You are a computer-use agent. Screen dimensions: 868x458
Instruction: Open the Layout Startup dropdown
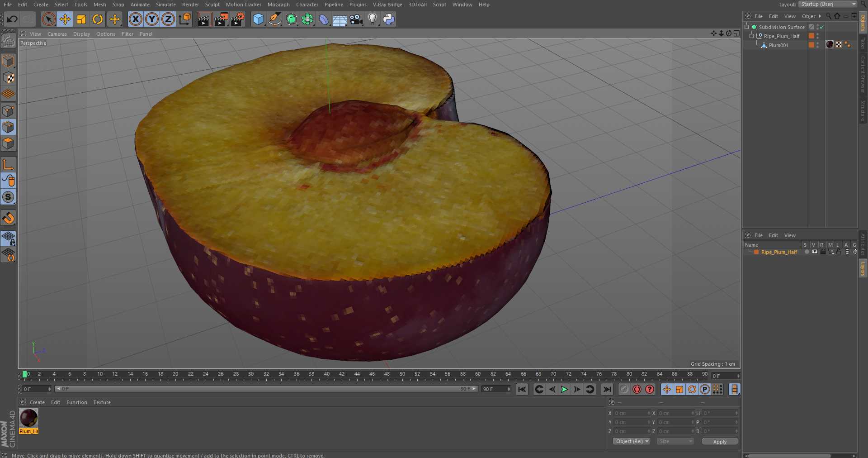click(x=827, y=4)
